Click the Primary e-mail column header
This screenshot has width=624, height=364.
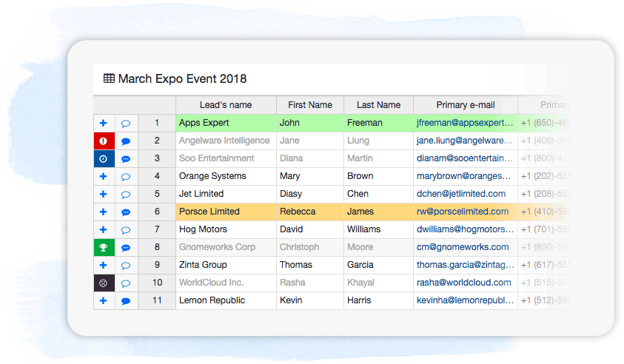coord(466,105)
